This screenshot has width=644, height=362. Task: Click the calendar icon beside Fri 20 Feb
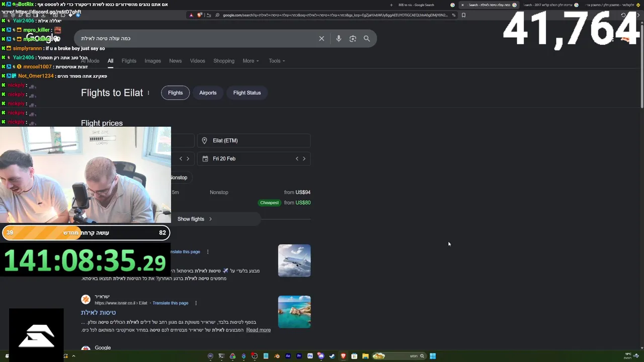point(205,159)
